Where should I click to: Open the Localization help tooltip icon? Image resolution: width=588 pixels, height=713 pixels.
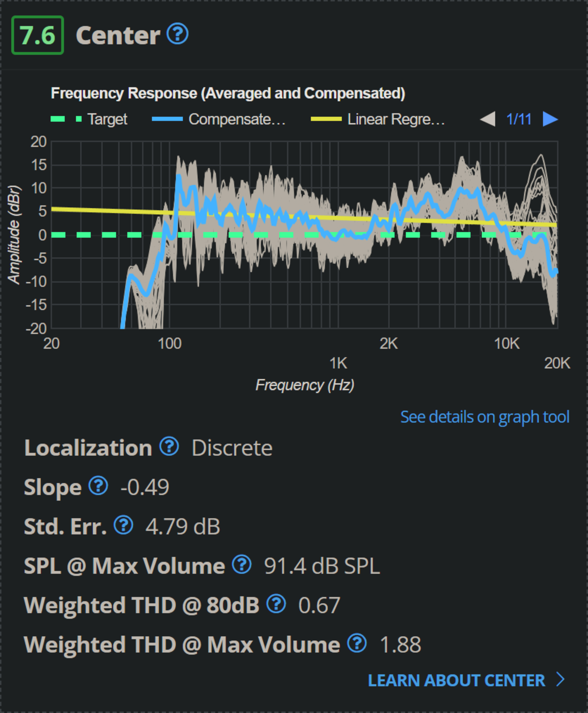[169, 446]
